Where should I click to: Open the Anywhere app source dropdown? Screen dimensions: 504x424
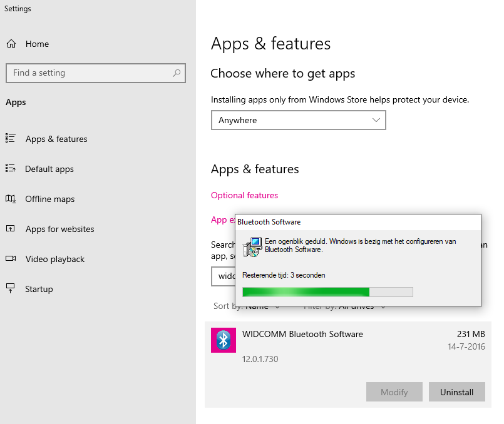(x=298, y=120)
